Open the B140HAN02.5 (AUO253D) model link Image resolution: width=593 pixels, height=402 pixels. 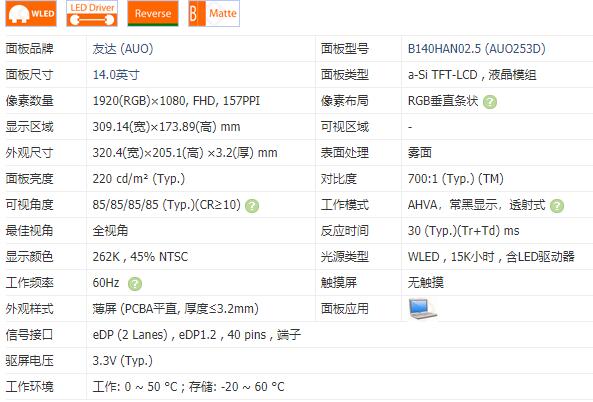coord(477,49)
